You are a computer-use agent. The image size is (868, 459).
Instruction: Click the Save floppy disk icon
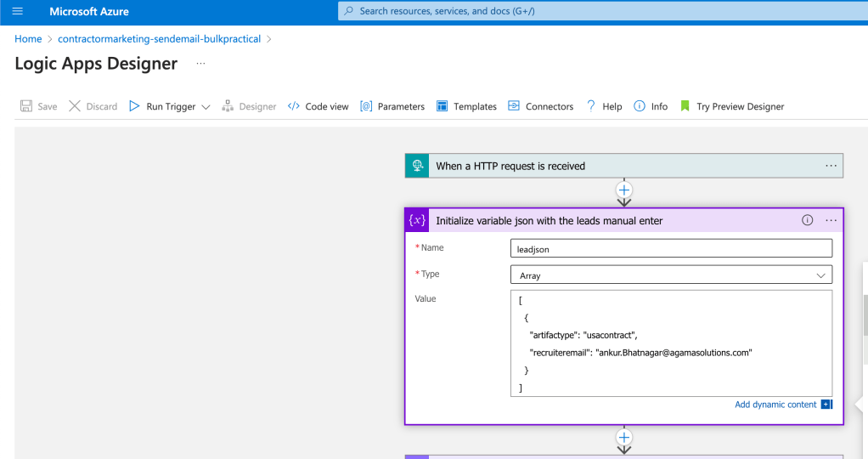click(x=26, y=106)
